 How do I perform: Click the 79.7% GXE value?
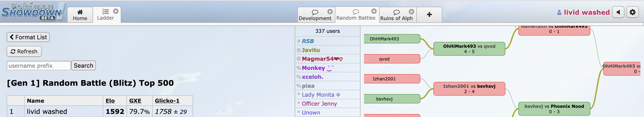(140, 111)
